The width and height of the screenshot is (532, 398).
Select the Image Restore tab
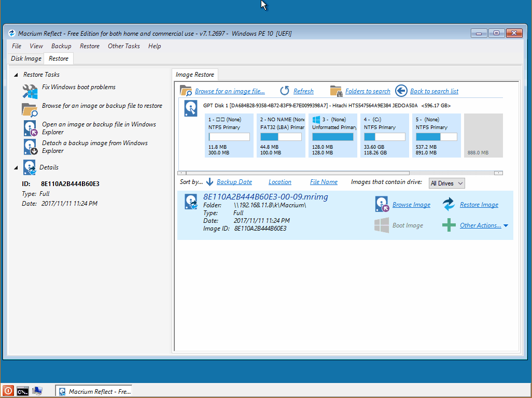(195, 75)
